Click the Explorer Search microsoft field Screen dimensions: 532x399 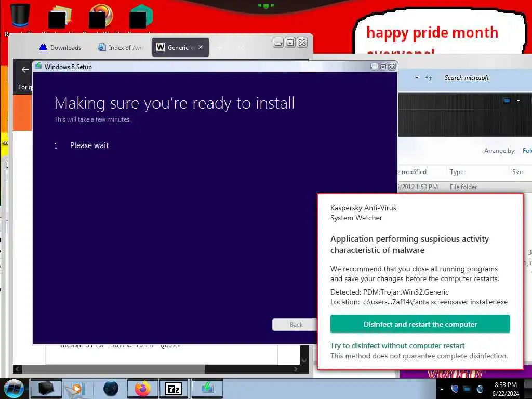tap(486, 78)
